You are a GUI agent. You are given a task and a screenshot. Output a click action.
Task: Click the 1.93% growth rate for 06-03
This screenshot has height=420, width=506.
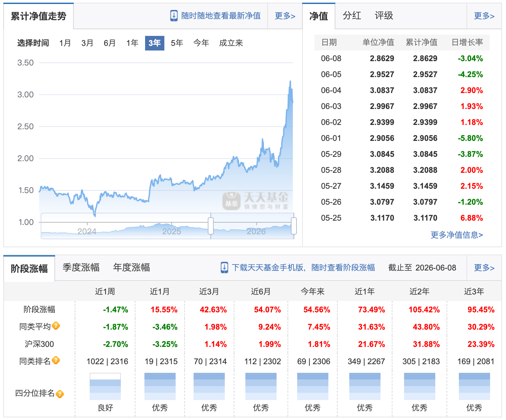tap(471, 106)
